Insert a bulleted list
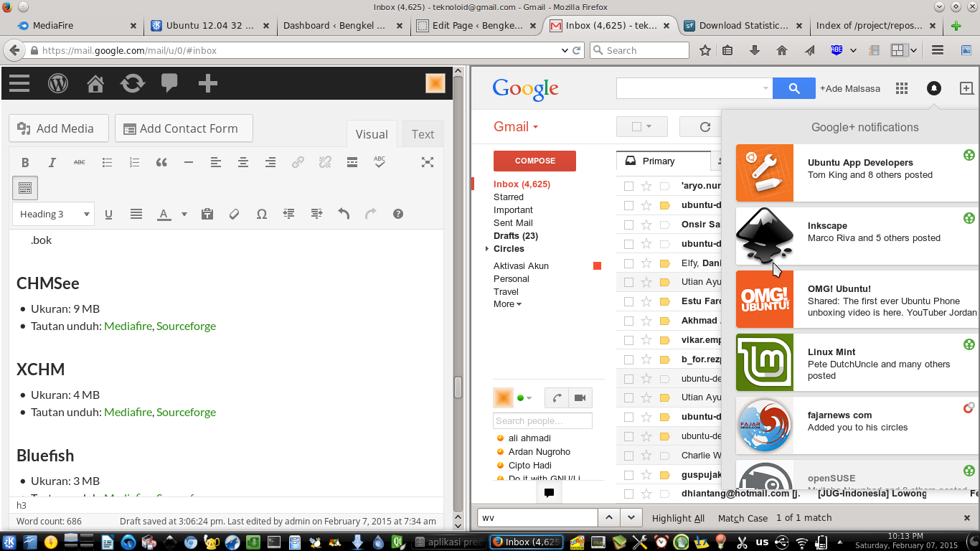The width and height of the screenshot is (980, 551). tap(107, 163)
